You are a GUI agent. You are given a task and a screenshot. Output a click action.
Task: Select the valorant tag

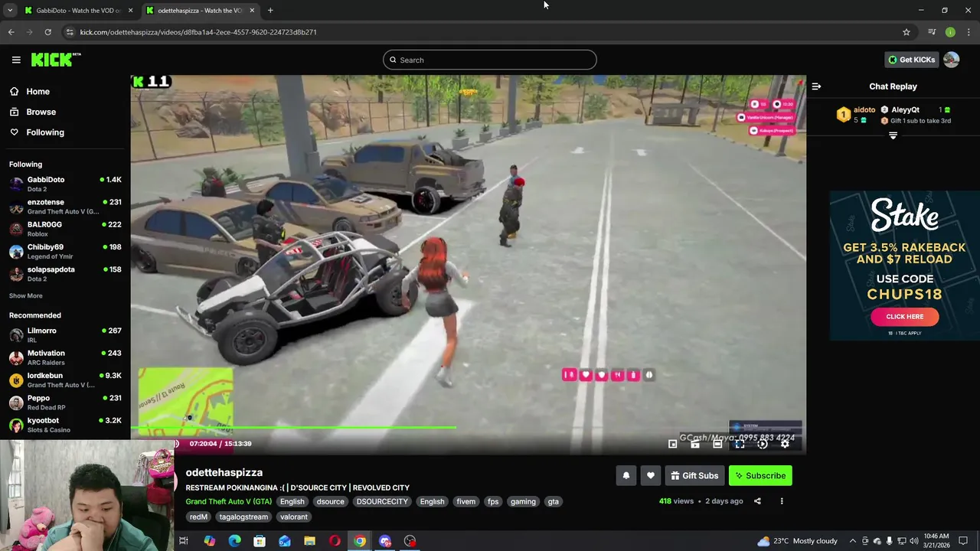tap(293, 517)
